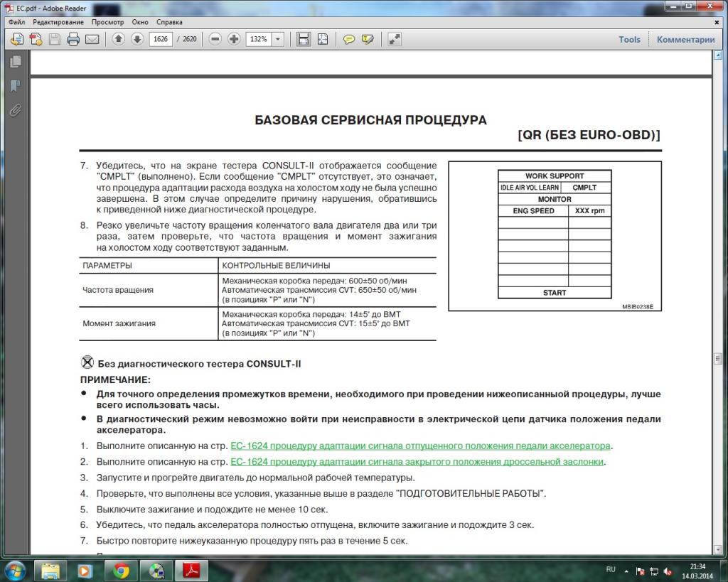
Task: Click ENG SPEED cell in diagram
Action: pyautogui.click(x=533, y=211)
